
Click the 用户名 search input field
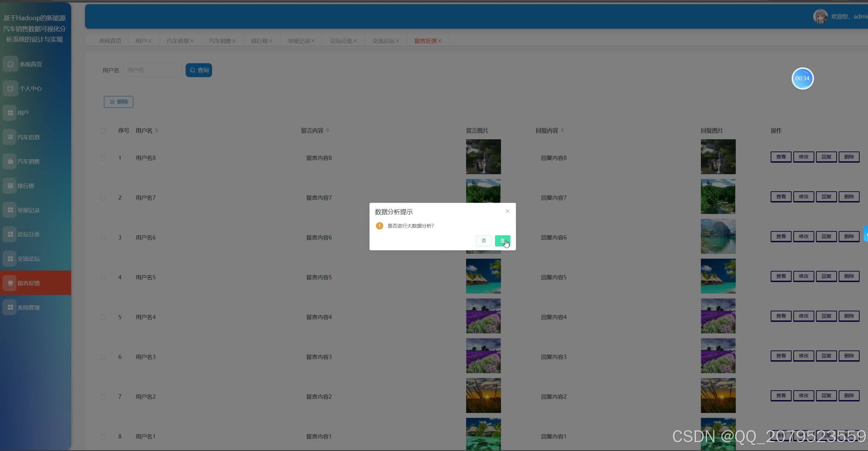[x=152, y=70]
